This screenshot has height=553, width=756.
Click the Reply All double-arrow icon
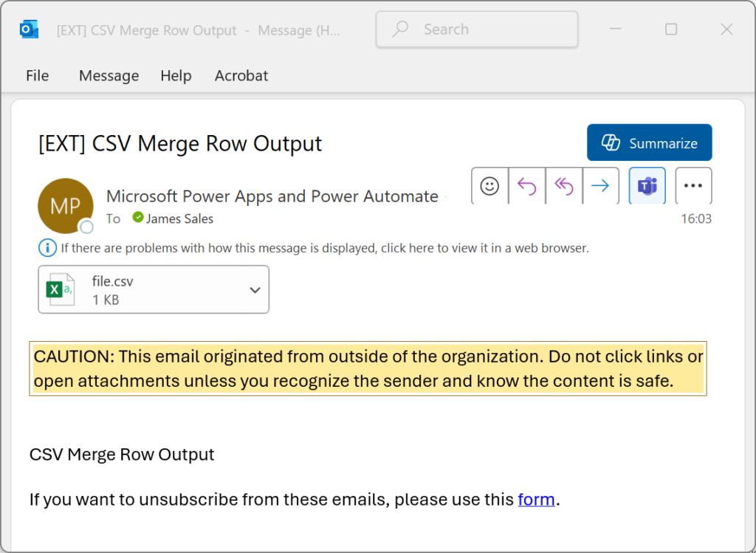tap(564, 186)
